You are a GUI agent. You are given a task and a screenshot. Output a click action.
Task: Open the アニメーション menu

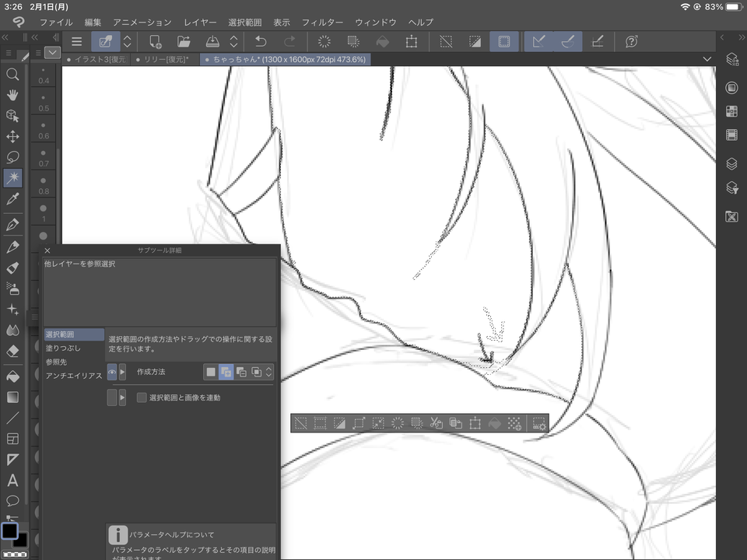tap(142, 23)
